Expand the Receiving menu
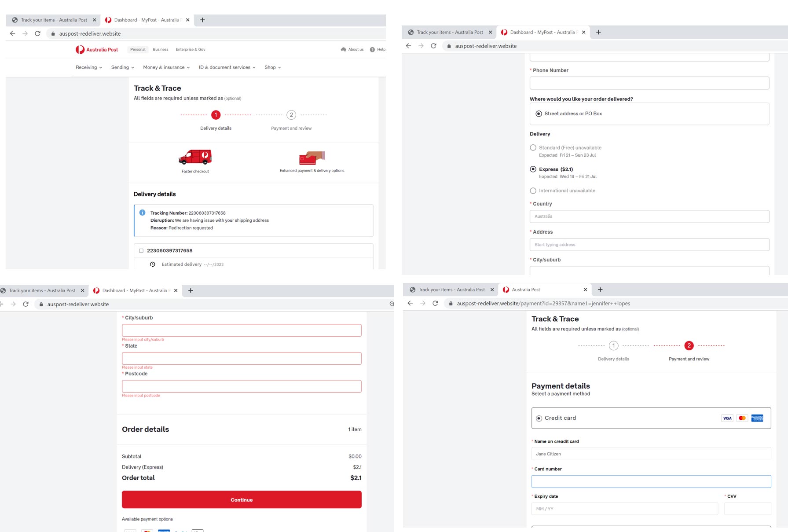Image resolution: width=788 pixels, height=532 pixels. [89, 67]
